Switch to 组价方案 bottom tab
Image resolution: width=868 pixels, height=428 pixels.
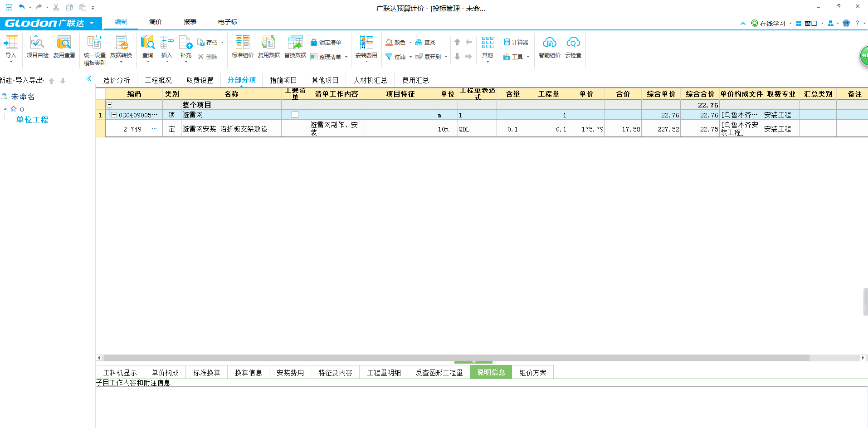point(533,373)
